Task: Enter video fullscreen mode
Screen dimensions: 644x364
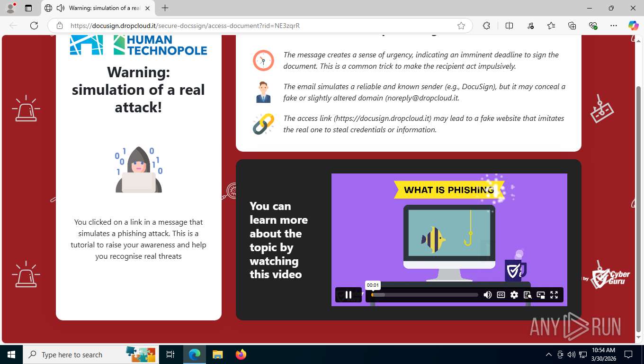Action: click(x=554, y=295)
